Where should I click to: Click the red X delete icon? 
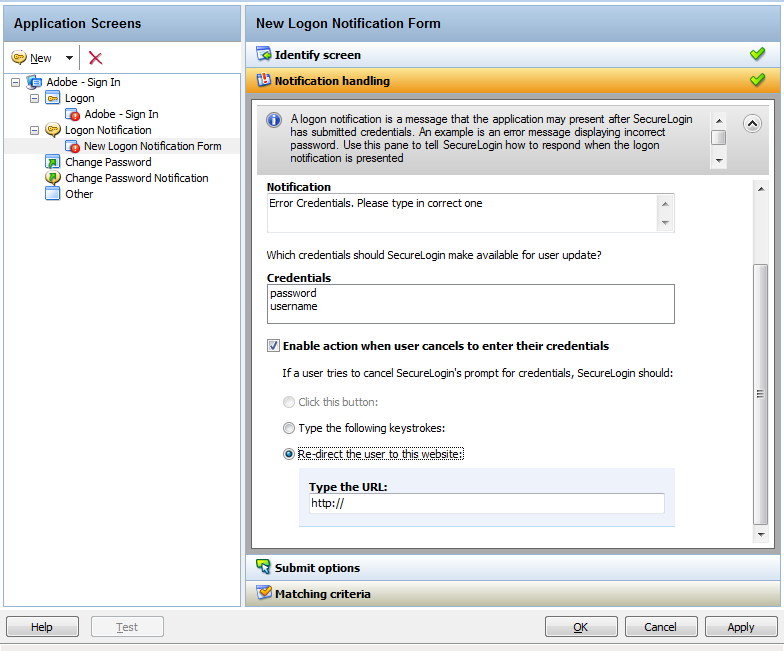tap(96, 58)
